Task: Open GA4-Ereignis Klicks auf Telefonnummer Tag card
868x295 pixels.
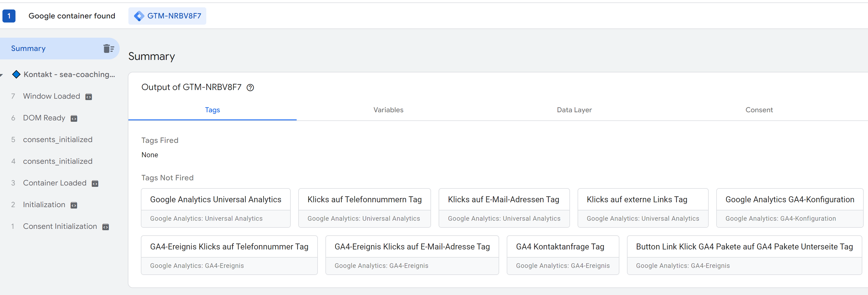Action: coord(229,255)
